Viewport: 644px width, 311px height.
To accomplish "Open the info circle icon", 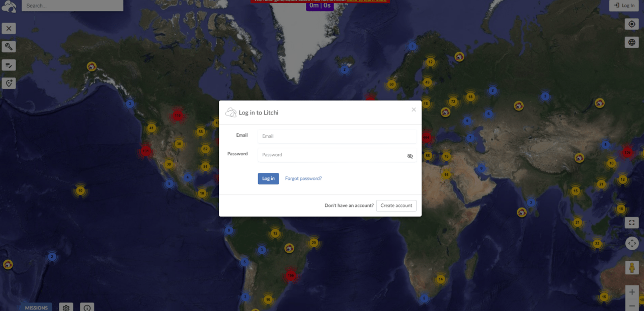I will (x=87, y=307).
